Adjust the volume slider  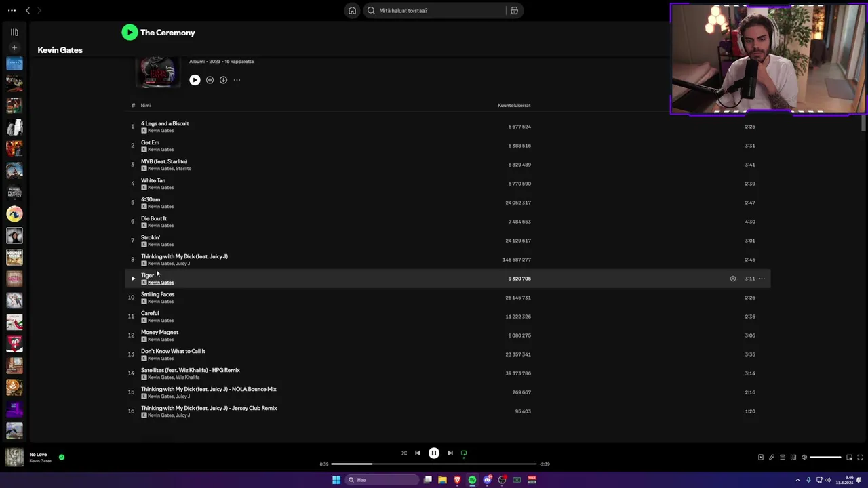(825, 457)
